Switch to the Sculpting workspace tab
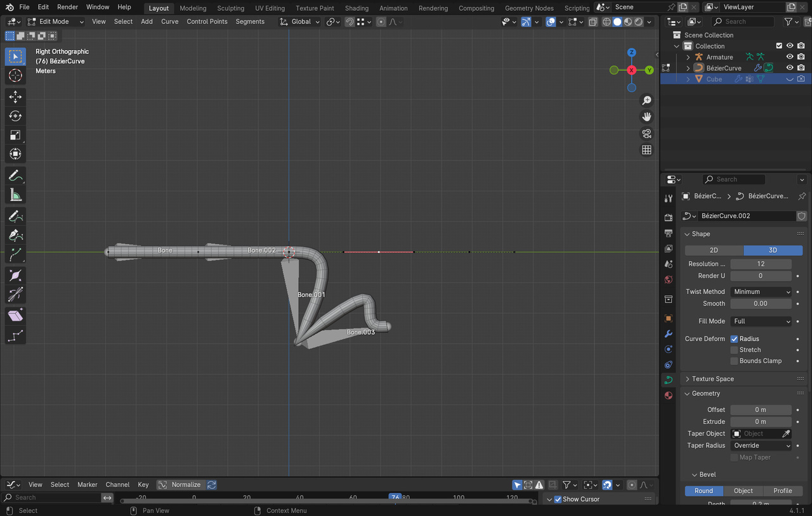 [230, 8]
